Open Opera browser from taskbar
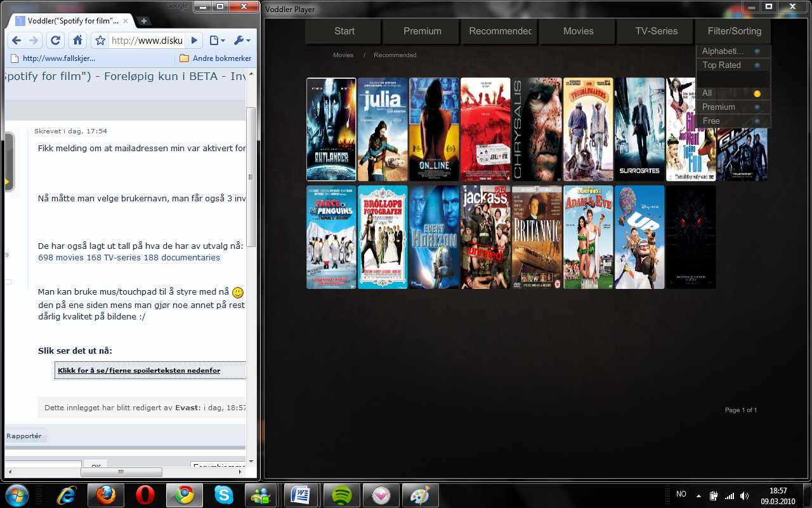 [146, 495]
